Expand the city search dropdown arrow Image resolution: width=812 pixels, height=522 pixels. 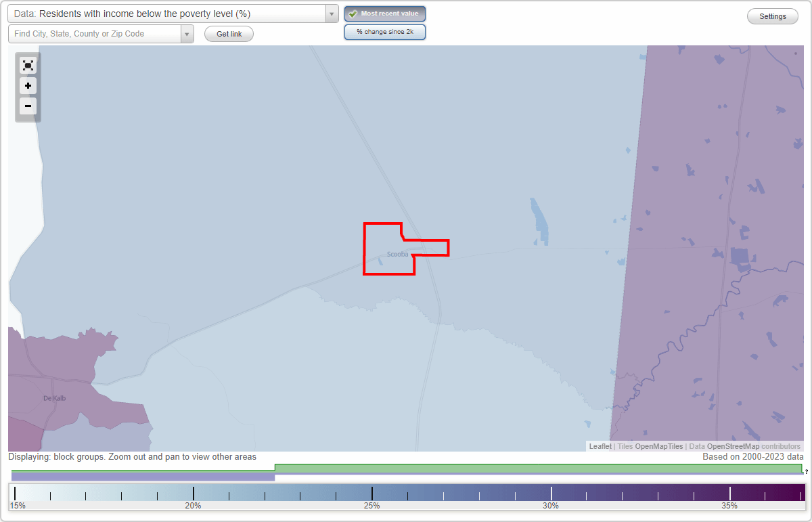click(x=187, y=33)
